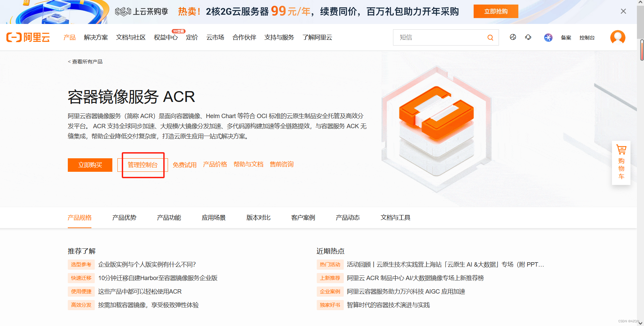This screenshot has height=326, width=644.
Task: Close the top promotional banner
Action: click(623, 11)
